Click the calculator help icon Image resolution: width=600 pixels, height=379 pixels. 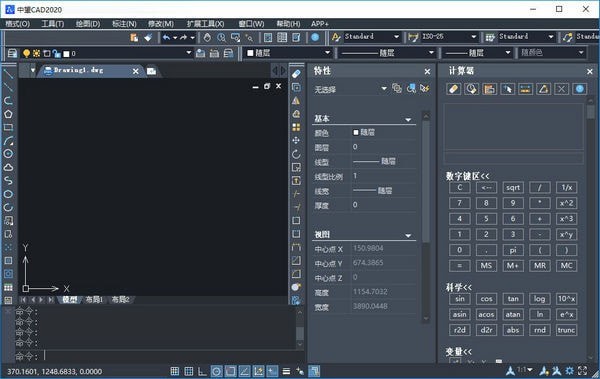[579, 89]
